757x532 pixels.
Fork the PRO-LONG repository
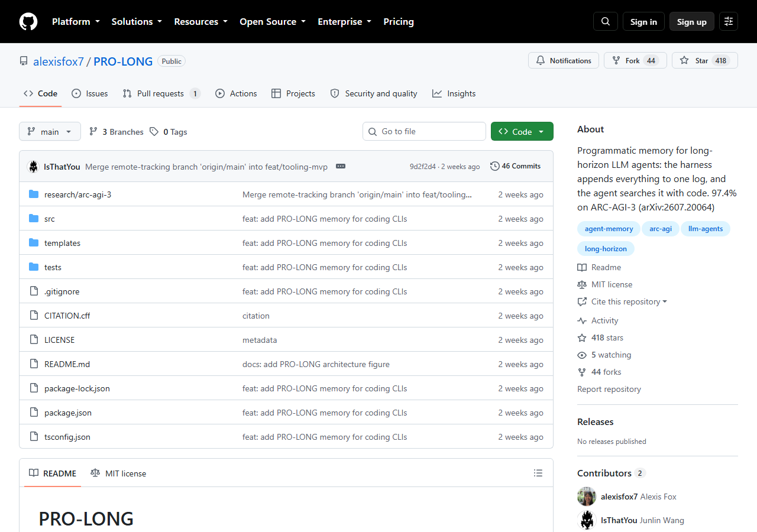(635, 60)
